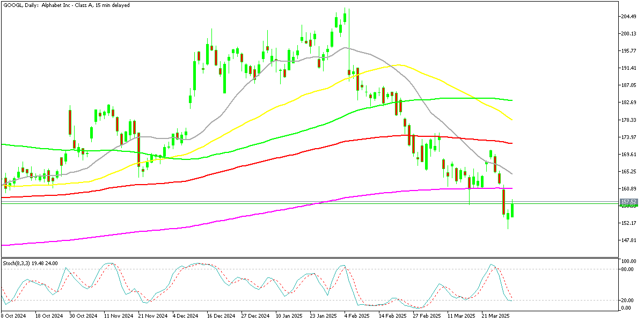Click the 8 Oct 2024 date label

[13, 317]
